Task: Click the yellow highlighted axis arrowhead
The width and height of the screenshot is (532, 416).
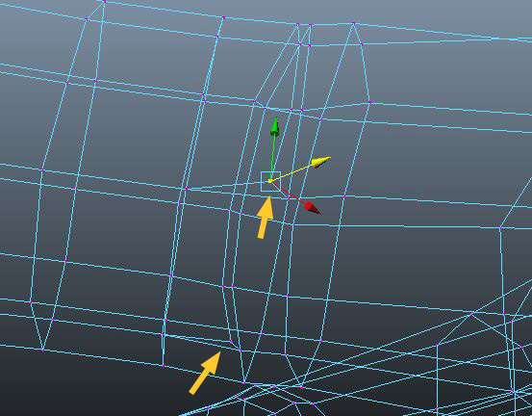Action: 321,162
